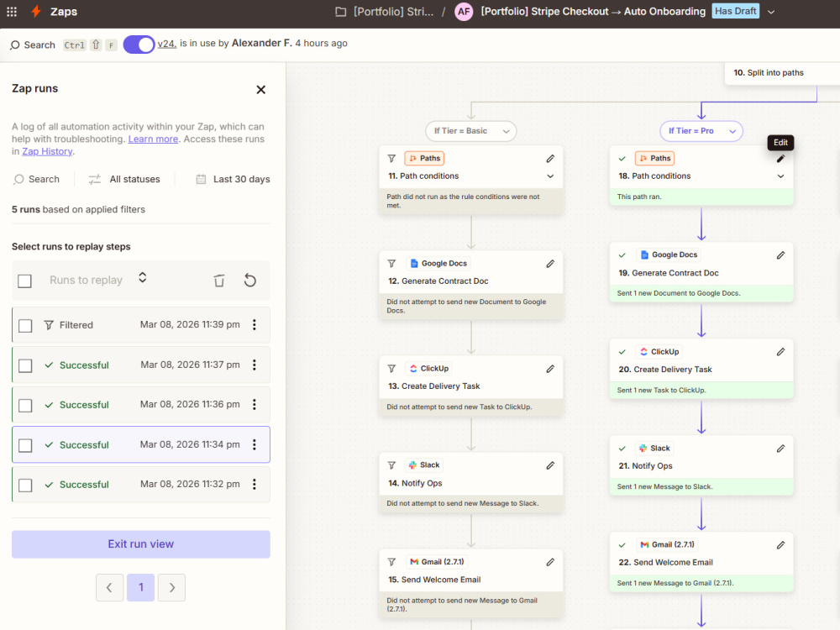Edit step 12 Generate Contract Doc
840x630 pixels.
[x=550, y=264]
